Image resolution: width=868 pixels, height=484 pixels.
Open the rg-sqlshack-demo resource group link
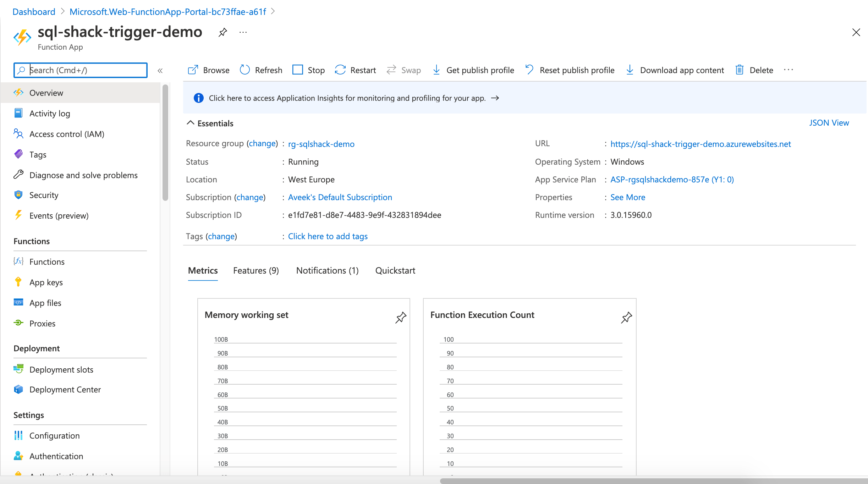[320, 144]
